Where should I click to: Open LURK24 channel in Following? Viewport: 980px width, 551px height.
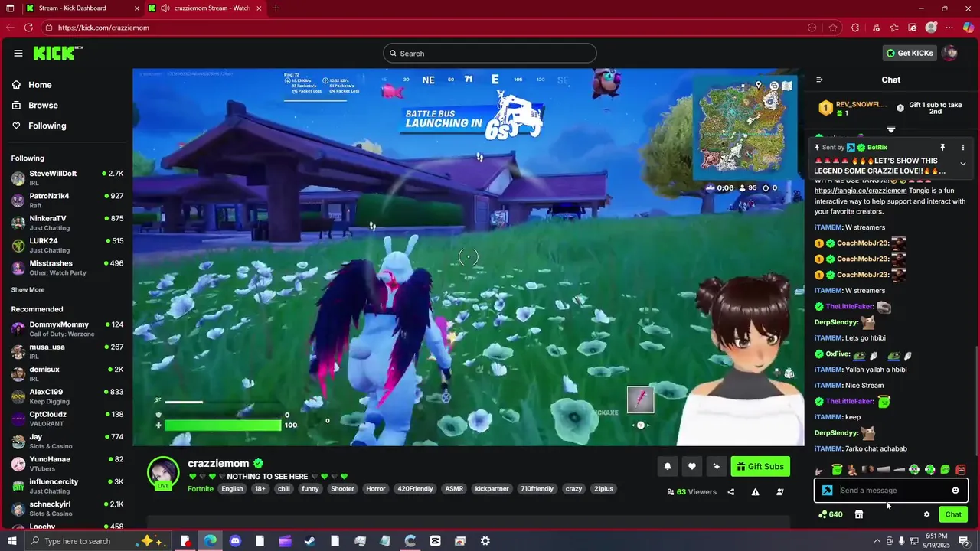point(67,245)
